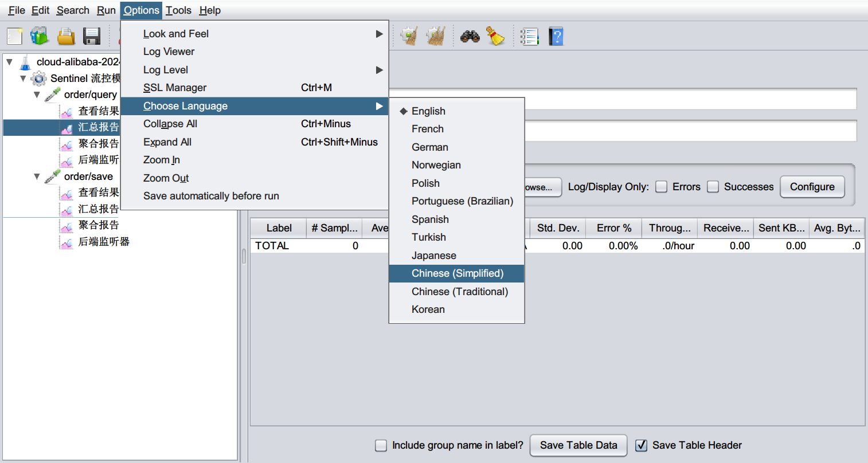This screenshot has width=868, height=463.
Task: Click the Clear gear-and-broom icon
Action: [x=409, y=36]
